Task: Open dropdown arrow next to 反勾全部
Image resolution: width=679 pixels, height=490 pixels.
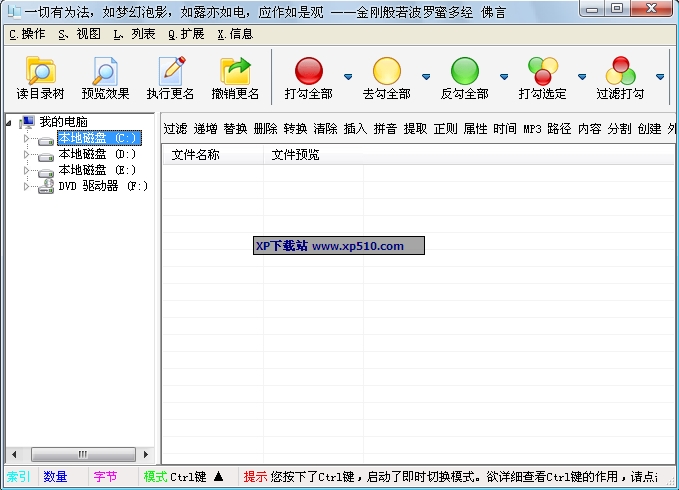Action: 504,77
